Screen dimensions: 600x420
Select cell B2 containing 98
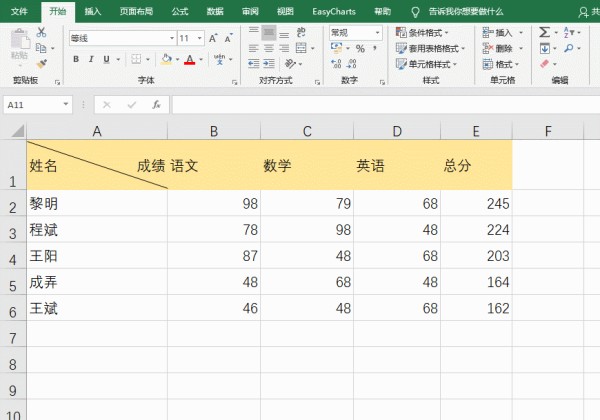[214, 203]
